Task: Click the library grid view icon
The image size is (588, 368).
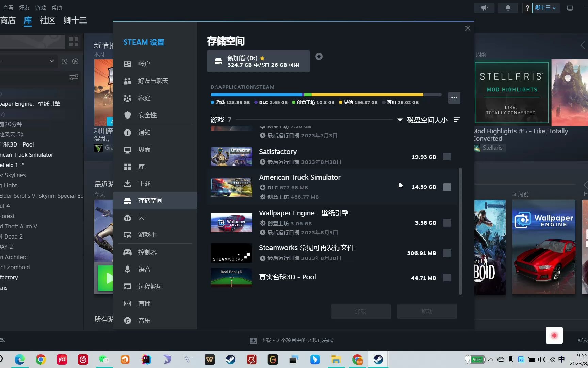Action: (x=74, y=42)
